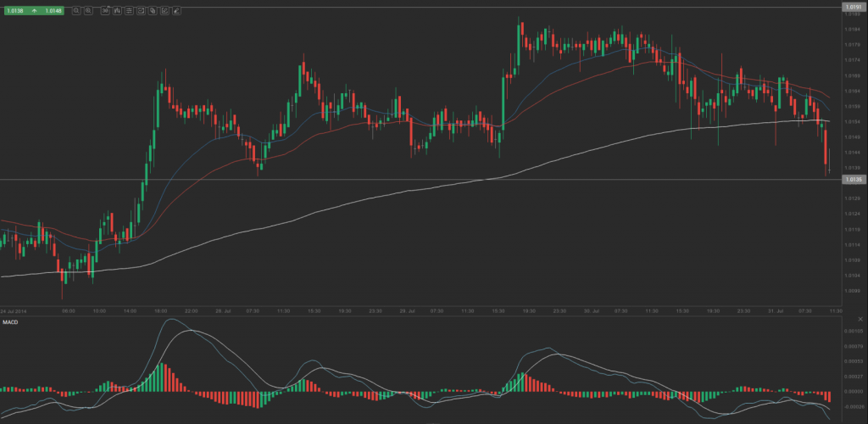Click the 24 Jul 2014 date label
Screen dimensions: 868x424
14,311
